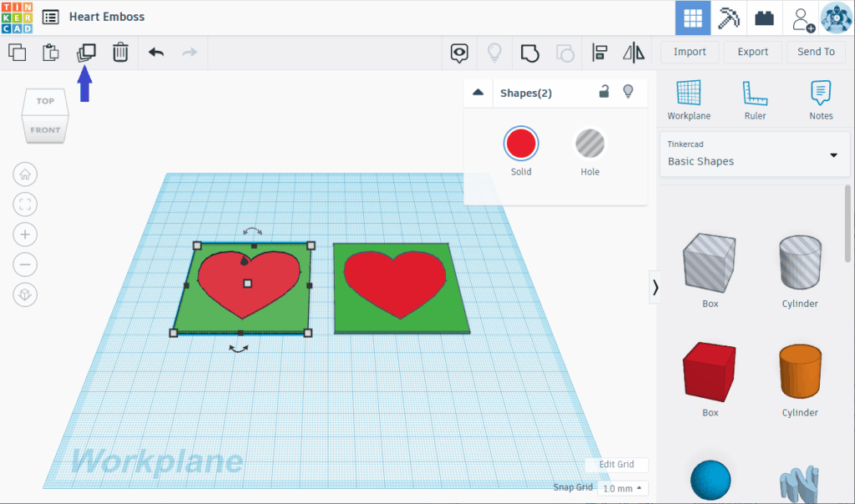The image size is (855, 504).
Task: Delete the selected shape
Action: (119, 52)
